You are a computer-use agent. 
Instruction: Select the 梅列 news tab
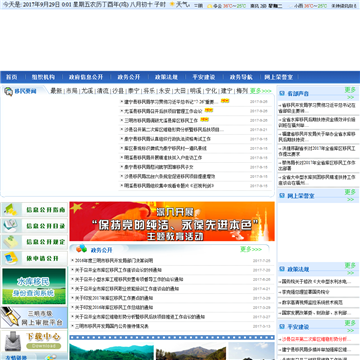(x=242, y=91)
